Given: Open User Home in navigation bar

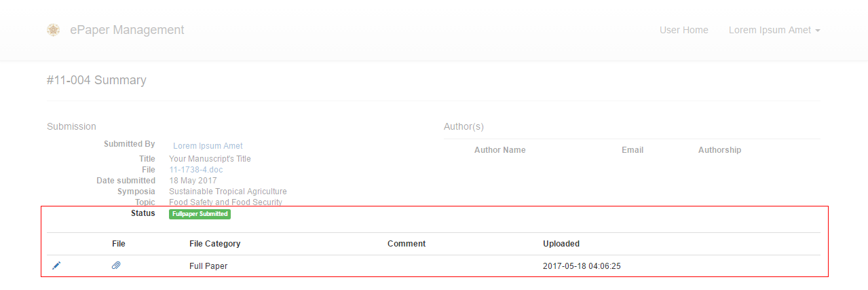Looking at the screenshot, I should click(683, 30).
